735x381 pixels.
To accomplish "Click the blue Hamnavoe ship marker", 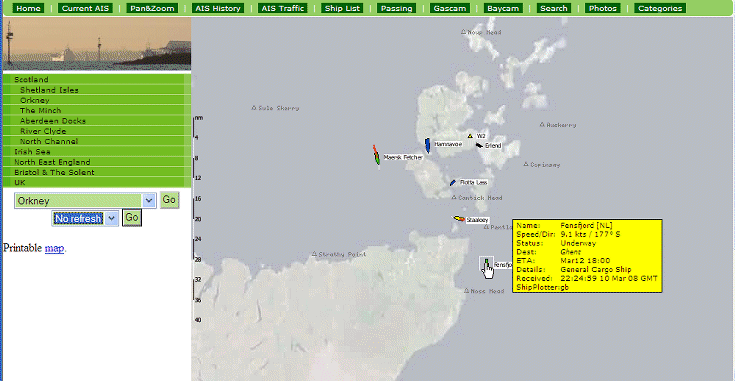I will coord(428,145).
